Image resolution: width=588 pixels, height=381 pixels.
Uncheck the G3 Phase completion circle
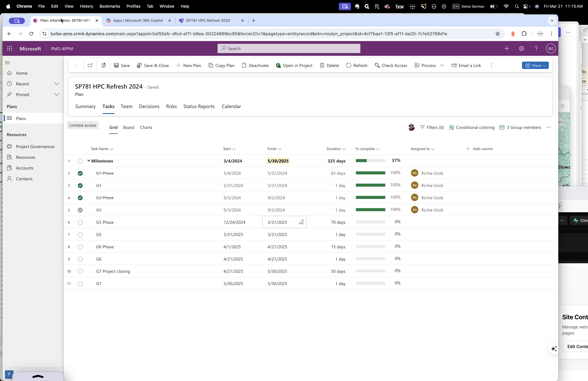pyautogui.click(x=80, y=198)
